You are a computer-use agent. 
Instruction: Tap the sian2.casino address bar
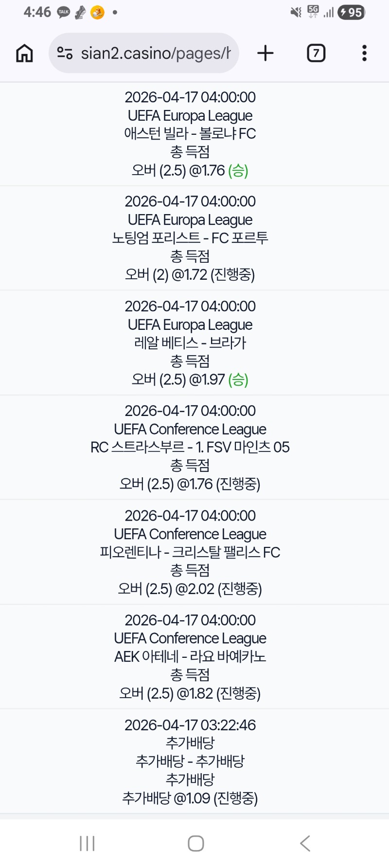pos(156,53)
